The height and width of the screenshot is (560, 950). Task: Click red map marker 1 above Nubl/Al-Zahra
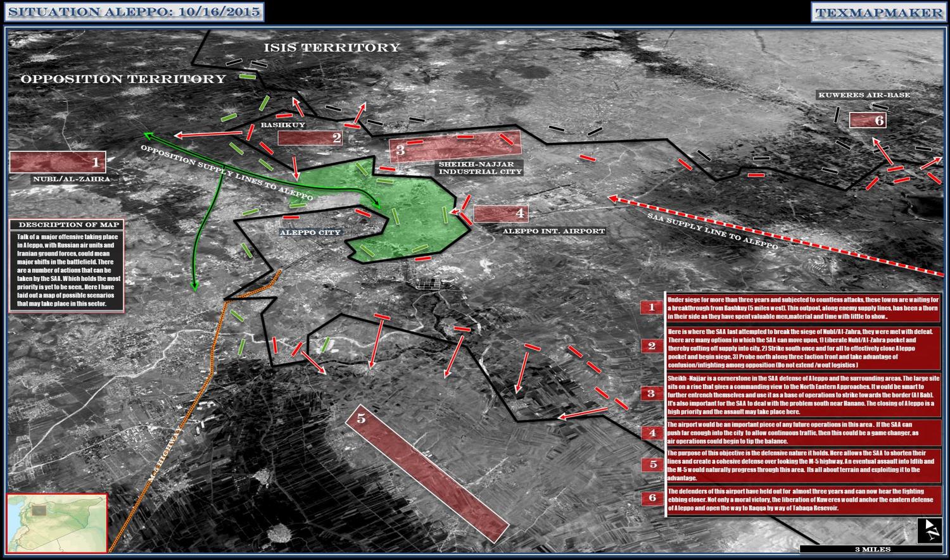coord(57,163)
